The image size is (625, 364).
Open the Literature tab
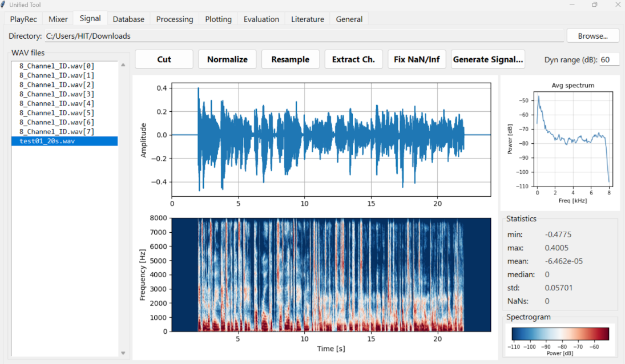click(x=307, y=19)
